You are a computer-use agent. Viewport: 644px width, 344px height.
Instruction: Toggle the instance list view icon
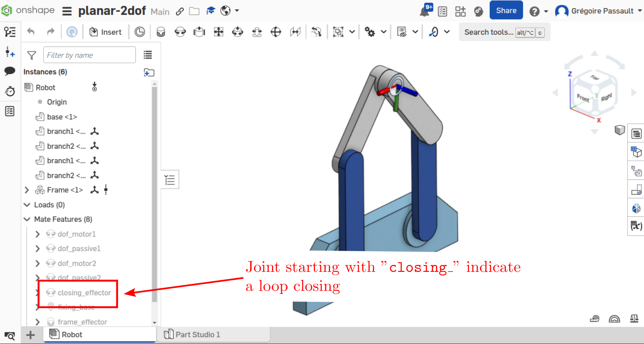tap(148, 55)
